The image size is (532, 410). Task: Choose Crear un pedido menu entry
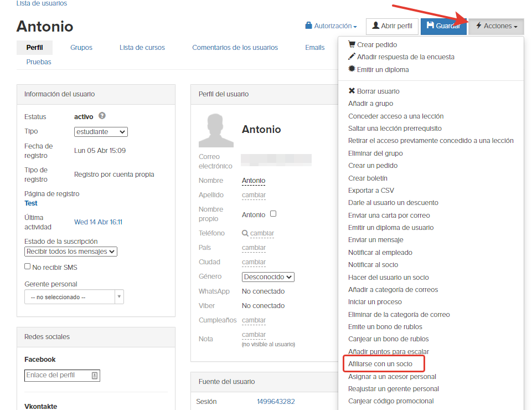point(373,165)
